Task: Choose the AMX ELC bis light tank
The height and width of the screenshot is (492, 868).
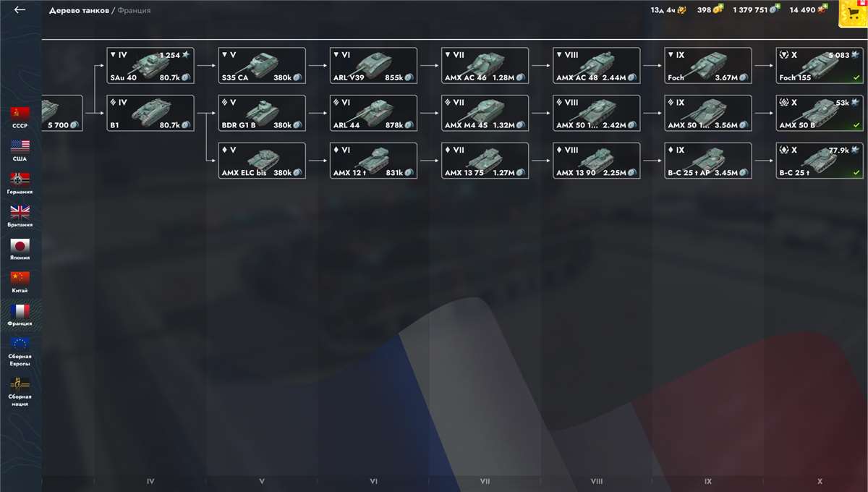Action: click(262, 161)
